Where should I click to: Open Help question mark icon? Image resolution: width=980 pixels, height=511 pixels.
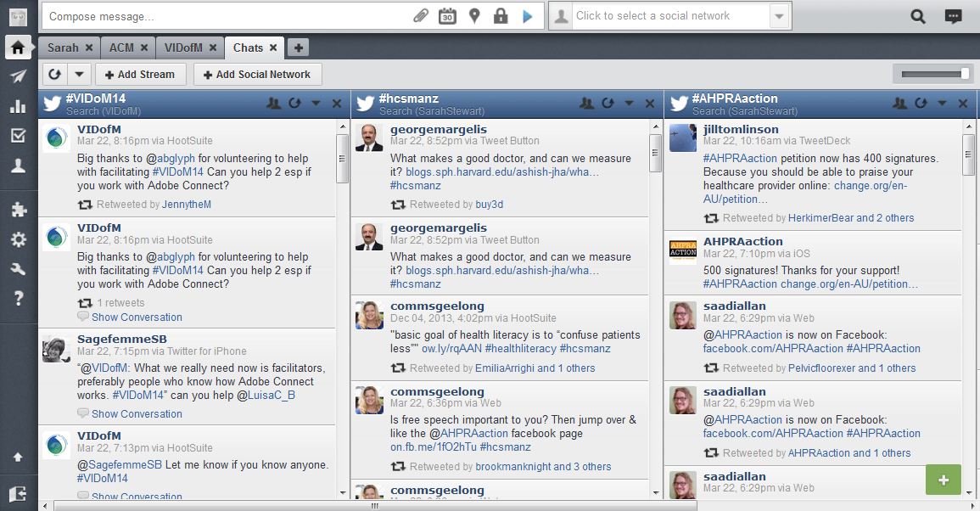click(18, 298)
